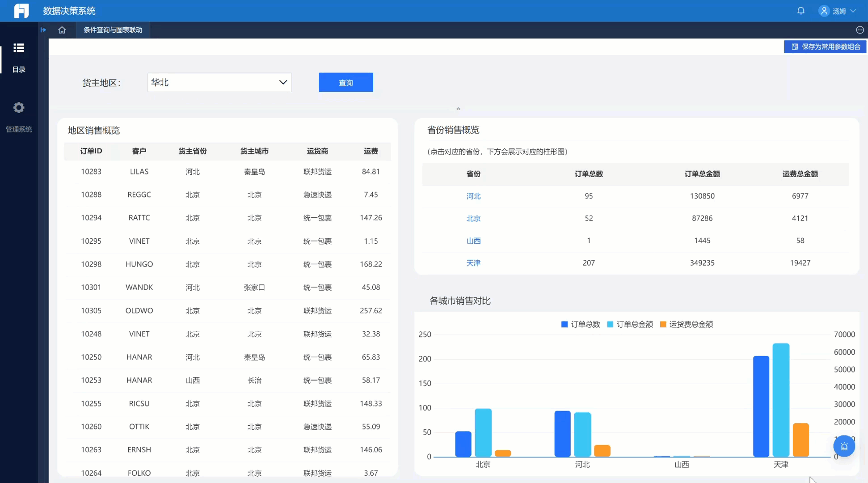Click the round more-options icon at top right

click(860, 30)
